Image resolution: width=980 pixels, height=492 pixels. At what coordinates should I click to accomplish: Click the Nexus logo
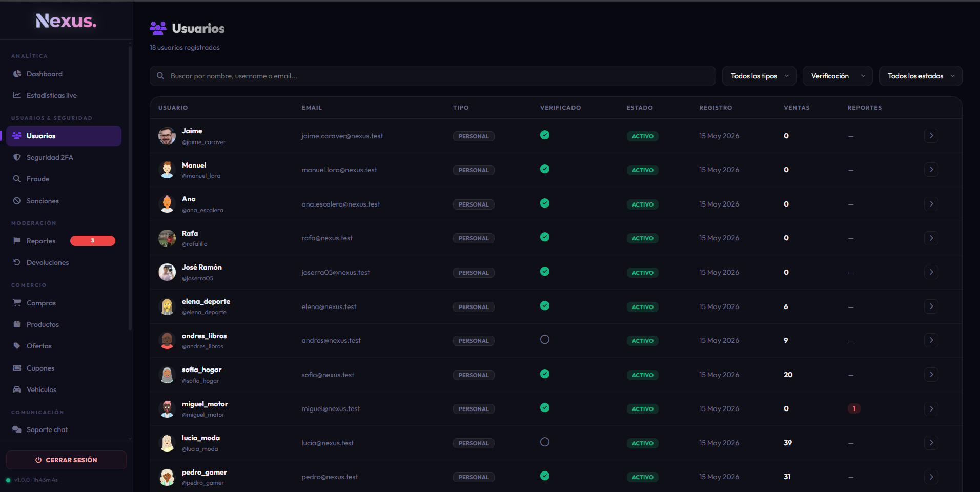point(66,20)
